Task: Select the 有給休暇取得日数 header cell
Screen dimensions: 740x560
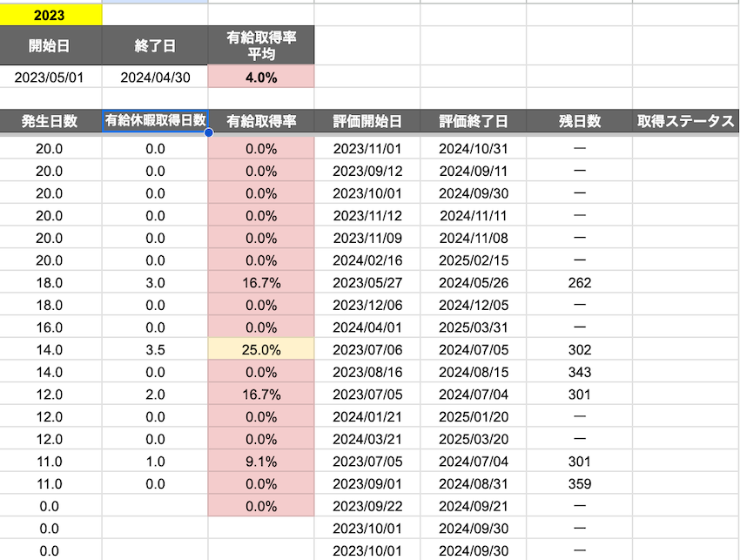Action: click(x=155, y=122)
